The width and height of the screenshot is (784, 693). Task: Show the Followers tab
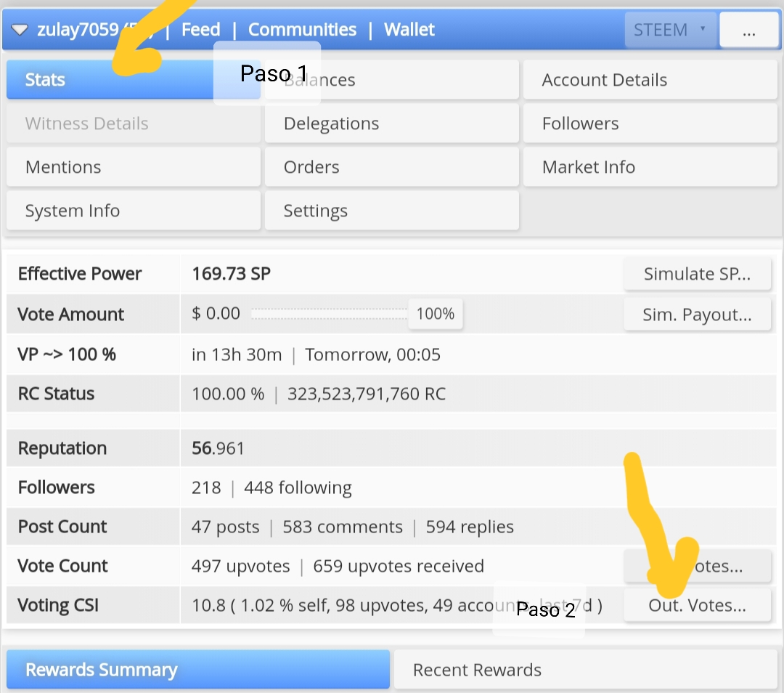pos(650,123)
